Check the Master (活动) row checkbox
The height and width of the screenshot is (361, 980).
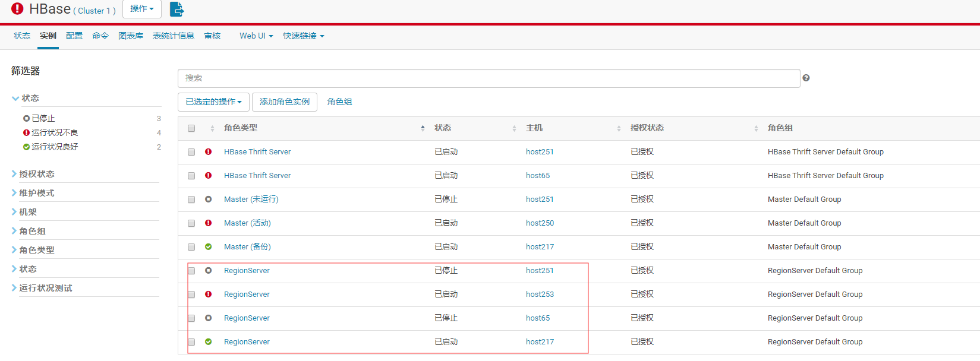point(191,223)
